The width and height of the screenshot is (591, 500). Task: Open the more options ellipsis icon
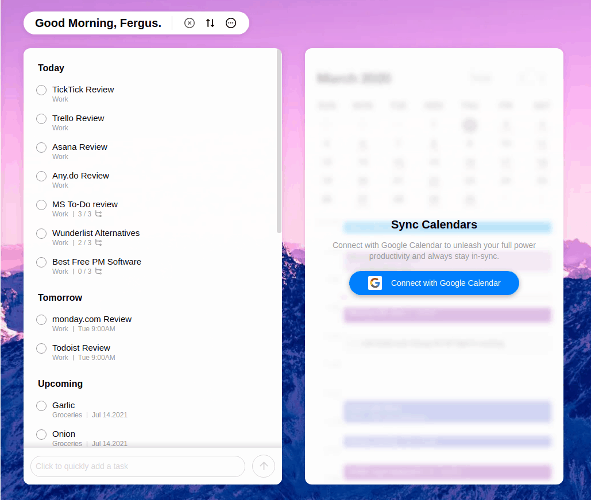[x=231, y=23]
